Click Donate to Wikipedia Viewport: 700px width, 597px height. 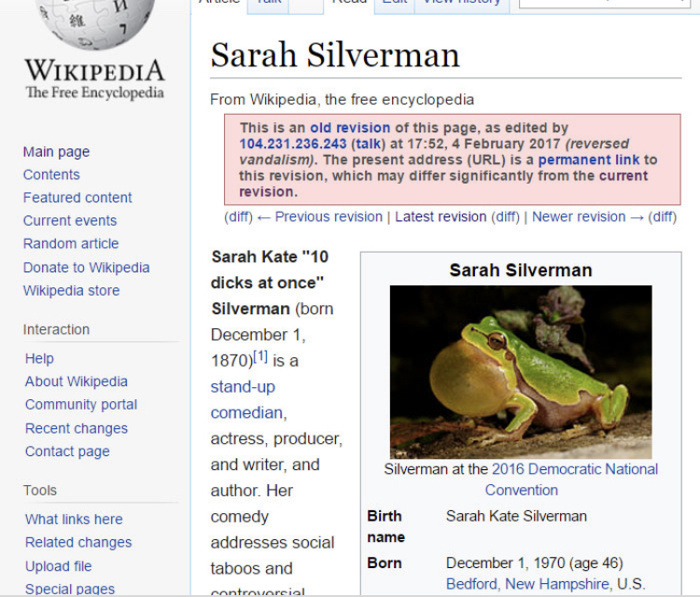(x=86, y=268)
